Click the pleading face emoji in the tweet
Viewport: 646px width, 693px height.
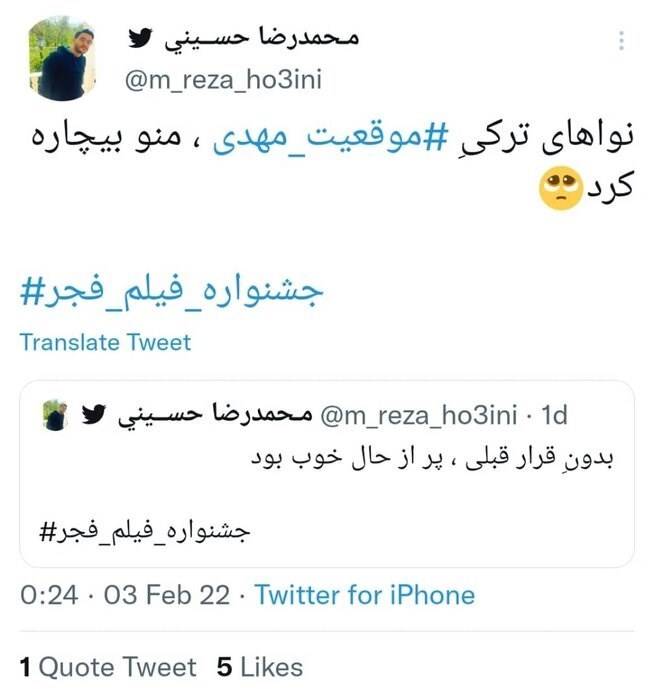[561, 188]
